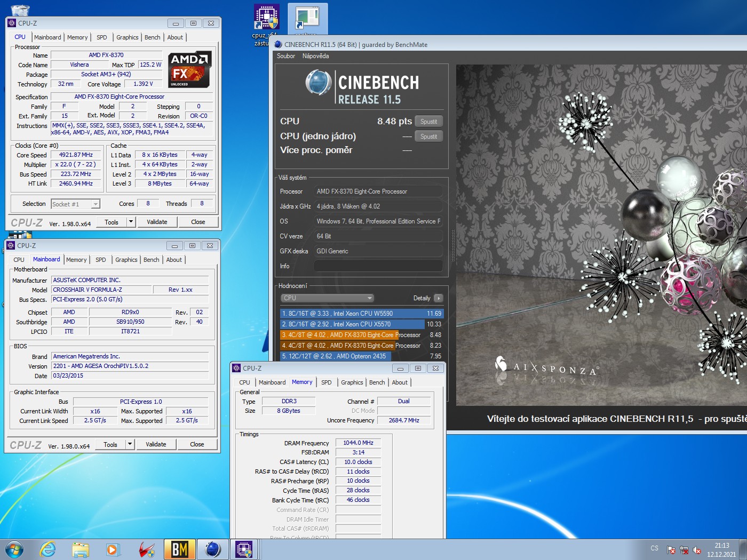The width and height of the screenshot is (747, 560).
Task: Click the model field CROSSHAIR V FORMULA-Z
Action: click(x=101, y=290)
